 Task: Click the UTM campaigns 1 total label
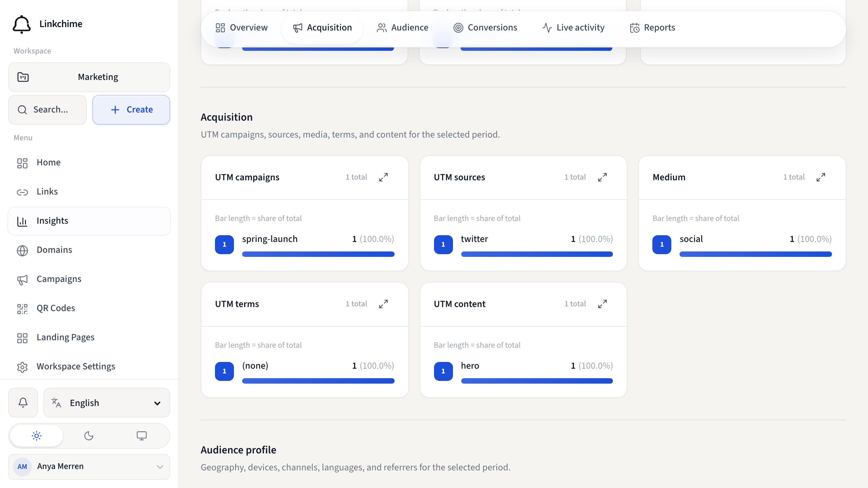(356, 177)
